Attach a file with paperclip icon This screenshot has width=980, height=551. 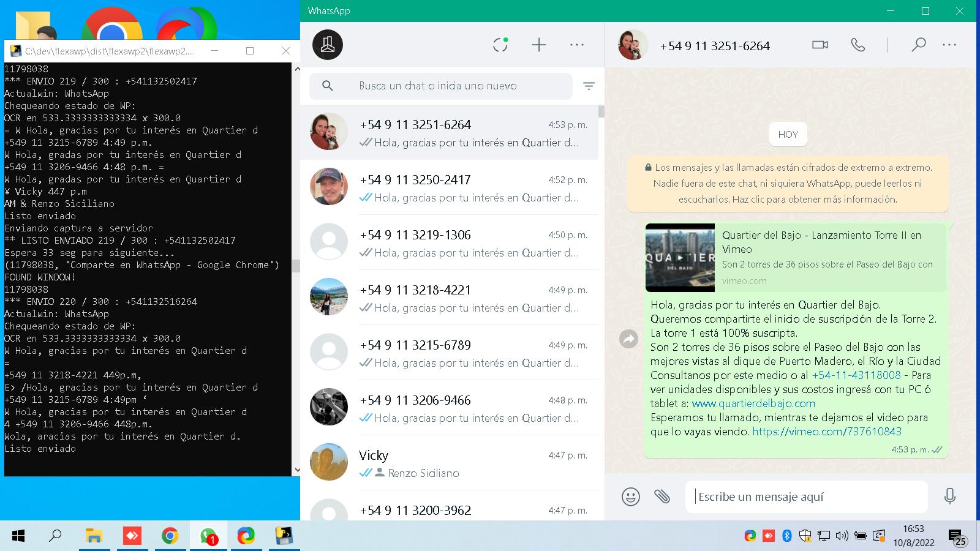(x=662, y=497)
